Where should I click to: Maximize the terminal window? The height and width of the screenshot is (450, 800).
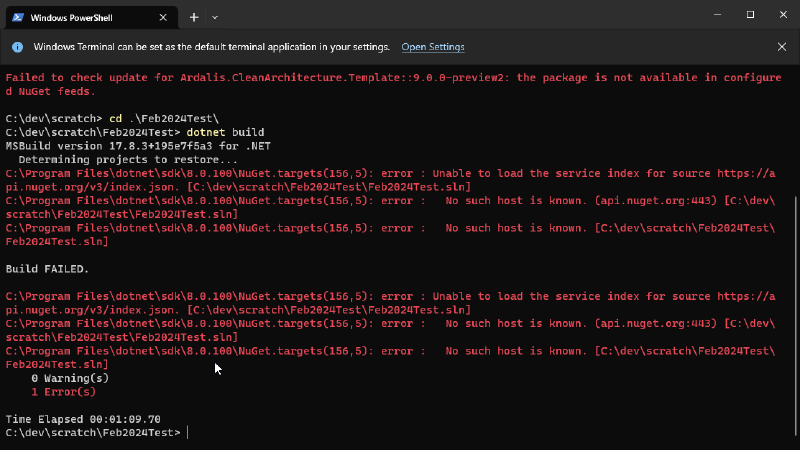(x=750, y=15)
